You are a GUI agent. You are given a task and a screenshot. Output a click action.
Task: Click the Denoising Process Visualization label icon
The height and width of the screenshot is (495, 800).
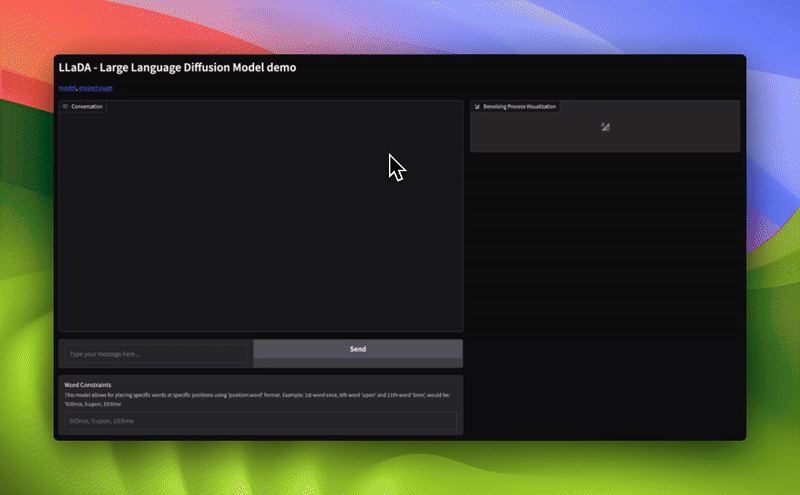[x=477, y=106]
